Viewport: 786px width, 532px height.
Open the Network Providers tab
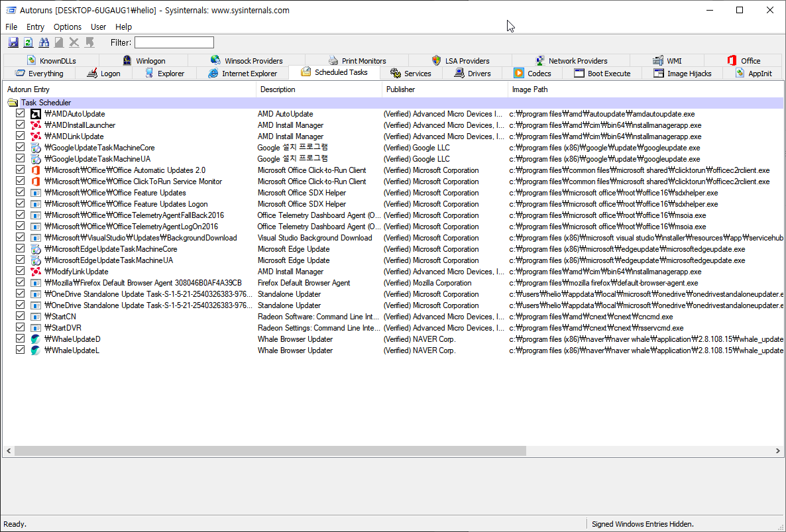tap(571, 60)
